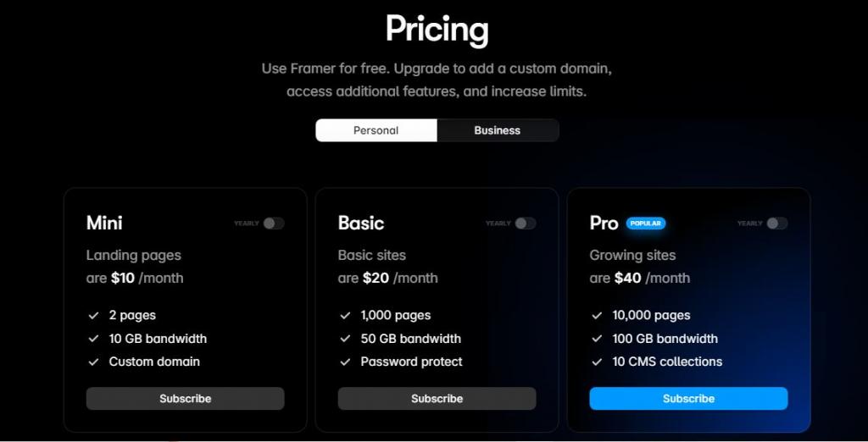Click checkmark beside 100 GB bandwidth
Image resolution: width=868 pixels, height=442 pixels.
coord(597,339)
